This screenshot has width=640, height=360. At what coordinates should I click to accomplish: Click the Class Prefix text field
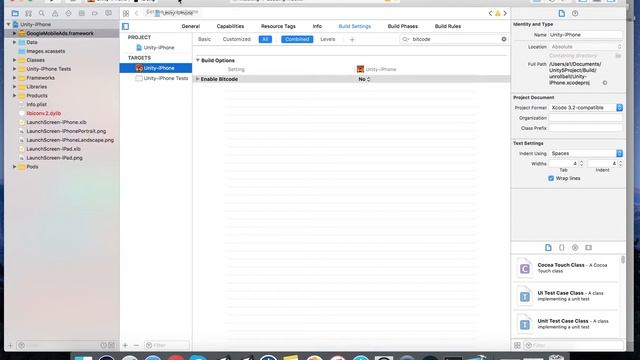586,128
